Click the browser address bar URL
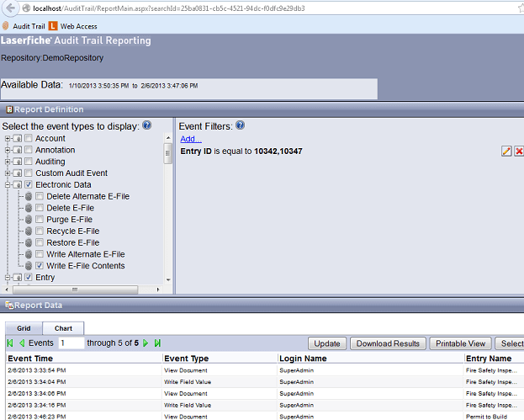Viewport: 524px width, 420px height. point(168,8)
